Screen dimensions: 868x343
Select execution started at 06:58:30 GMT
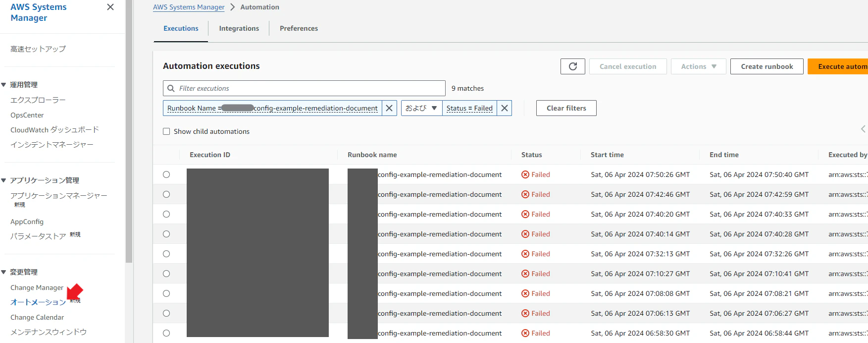click(166, 333)
